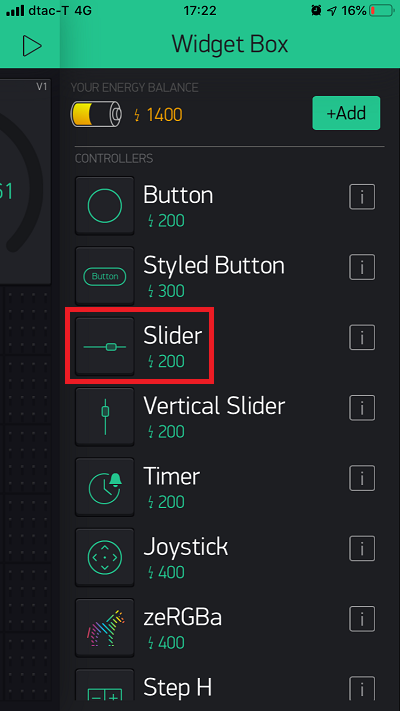This screenshot has height=711, width=400.
Task: Tap the play button in top bar
Action: (32, 46)
